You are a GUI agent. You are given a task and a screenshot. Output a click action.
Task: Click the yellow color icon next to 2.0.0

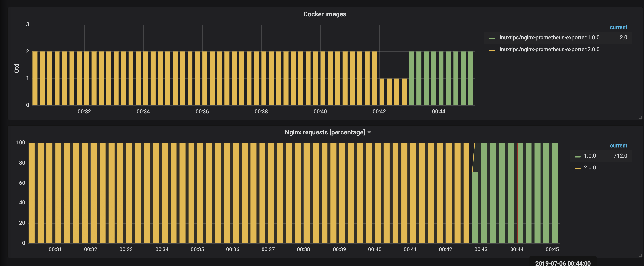pos(577,168)
